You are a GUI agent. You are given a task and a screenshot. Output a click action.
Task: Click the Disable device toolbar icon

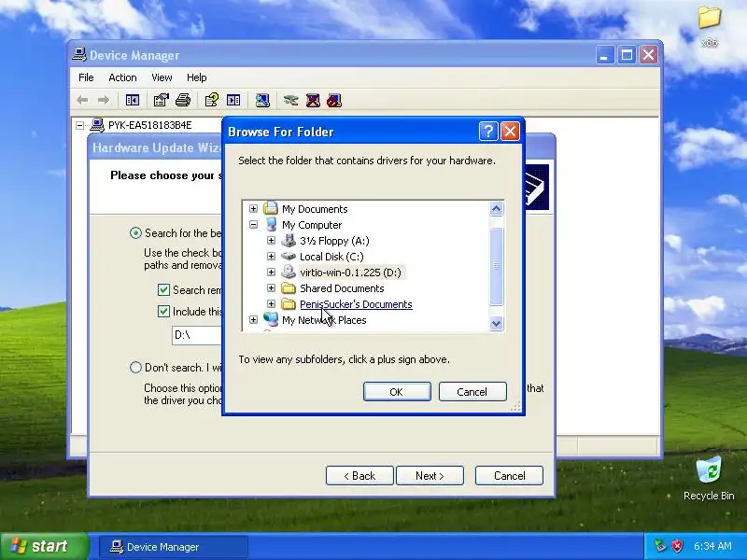[x=334, y=100]
